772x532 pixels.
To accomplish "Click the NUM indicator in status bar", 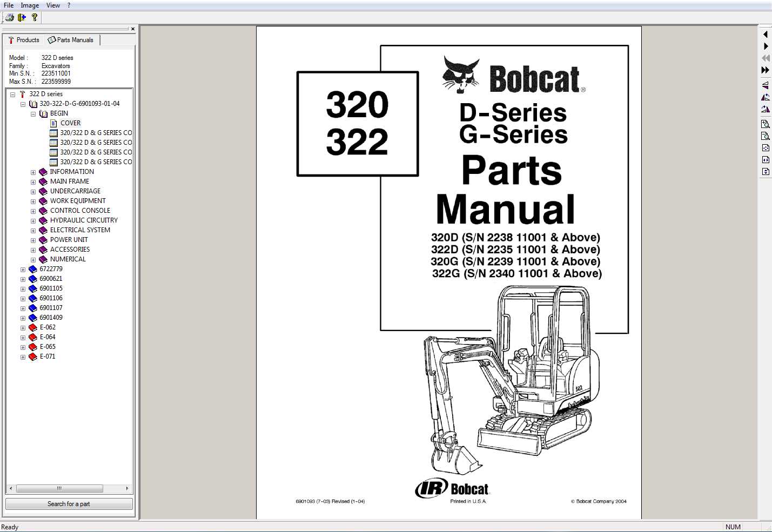I will tap(733, 527).
